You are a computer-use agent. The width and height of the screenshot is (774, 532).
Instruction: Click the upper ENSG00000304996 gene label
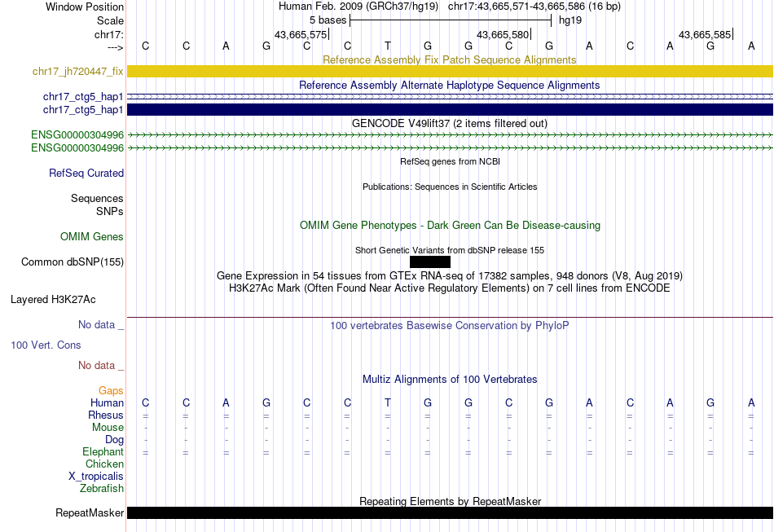(77, 134)
